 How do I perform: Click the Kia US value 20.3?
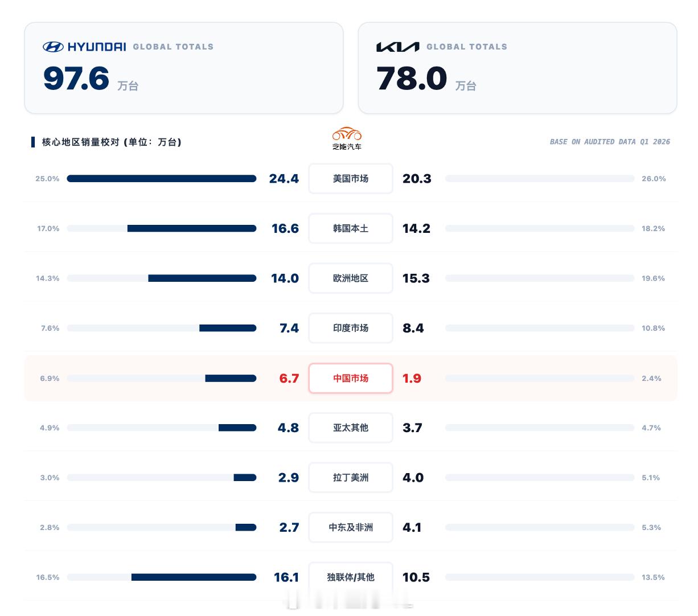click(417, 179)
